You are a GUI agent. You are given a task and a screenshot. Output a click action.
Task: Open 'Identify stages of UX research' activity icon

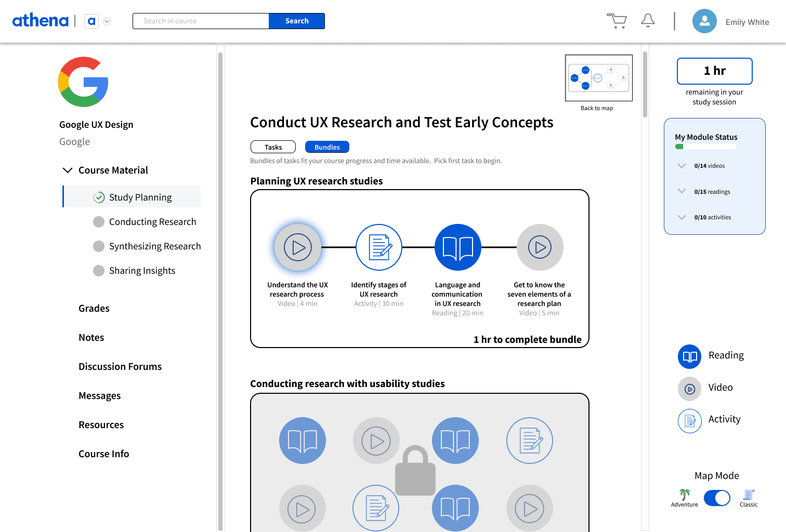pyautogui.click(x=379, y=247)
